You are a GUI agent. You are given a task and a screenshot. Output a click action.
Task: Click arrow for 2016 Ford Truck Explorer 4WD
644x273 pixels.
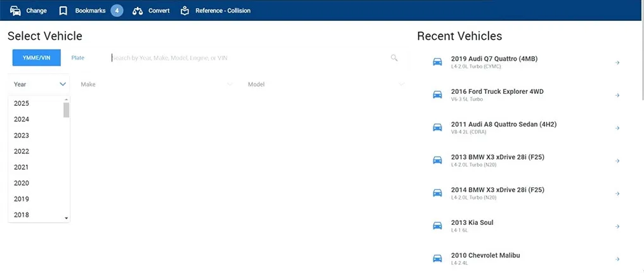[617, 96]
